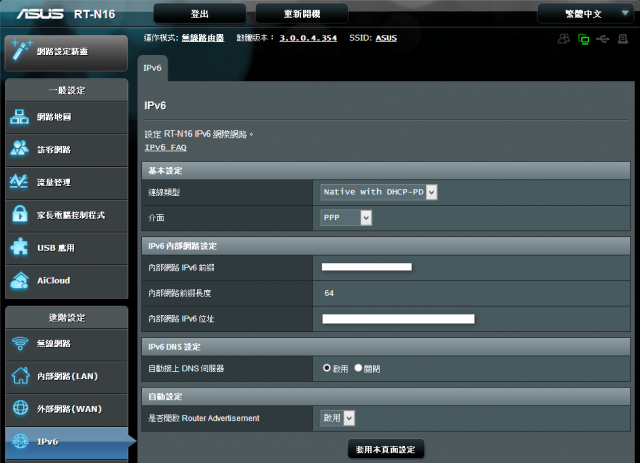The image size is (640, 463).
Task: Click the guest users status icon
Action: [x=564, y=39]
